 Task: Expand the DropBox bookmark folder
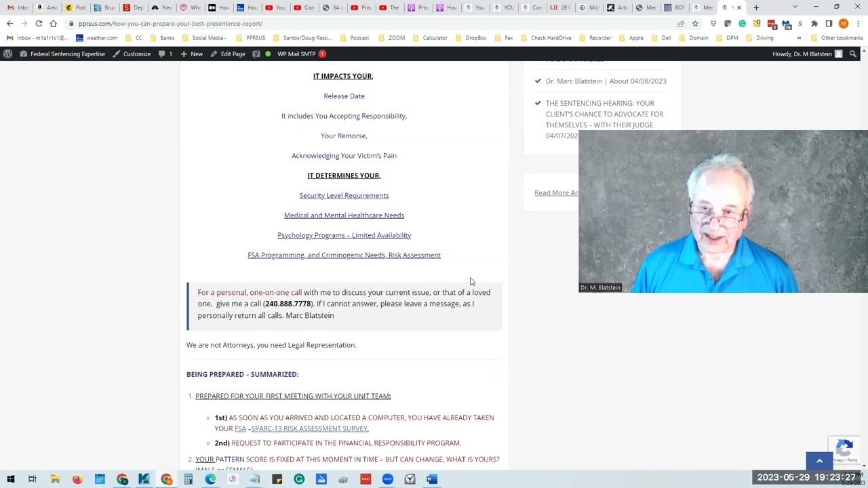pyautogui.click(x=471, y=38)
